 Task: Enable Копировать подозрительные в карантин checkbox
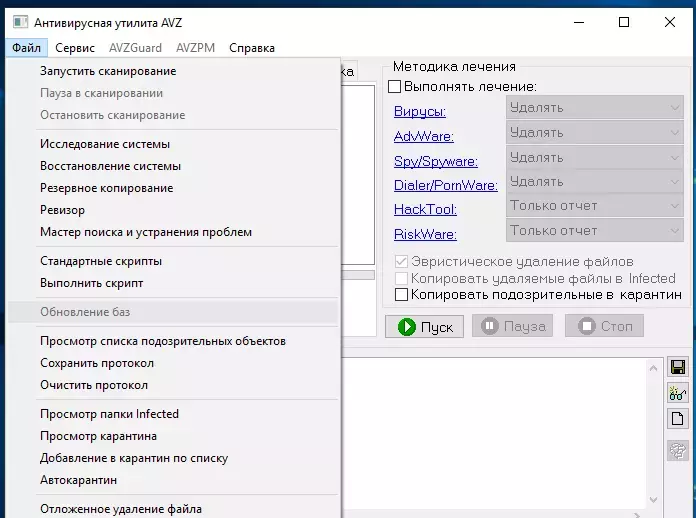401,294
